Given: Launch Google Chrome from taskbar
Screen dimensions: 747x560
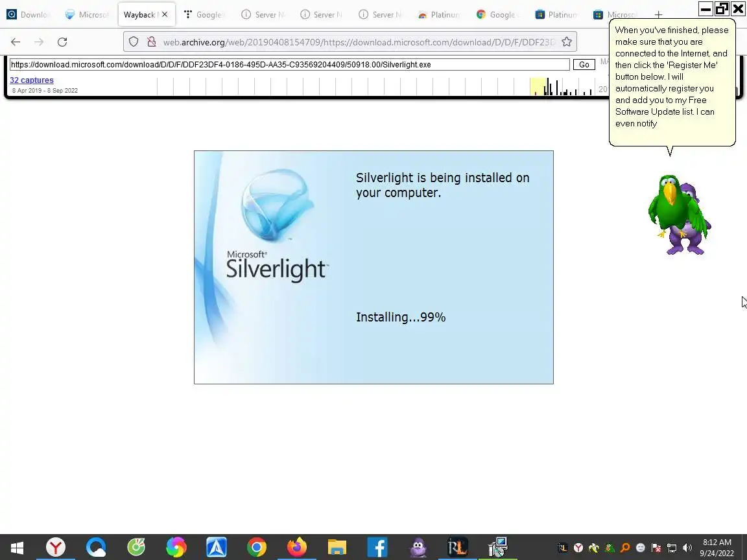Looking at the screenshot, I should coord(256,548).
